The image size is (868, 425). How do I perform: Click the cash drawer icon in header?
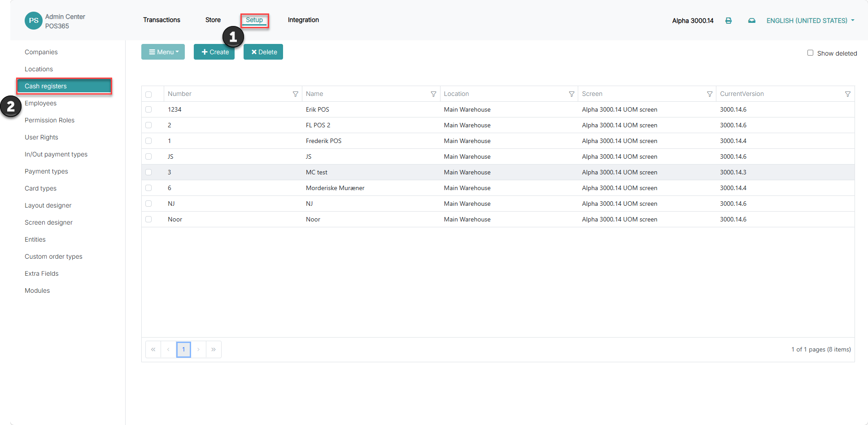click(752, 21)
